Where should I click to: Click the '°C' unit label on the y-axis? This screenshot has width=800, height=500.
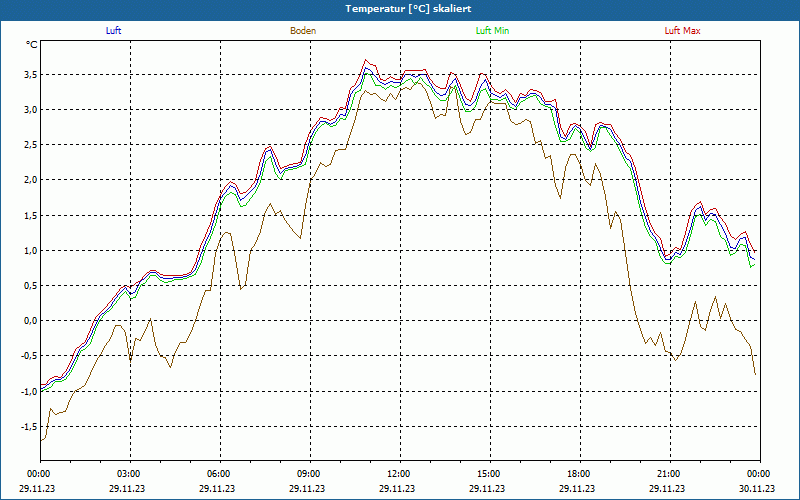pos(32,45)
